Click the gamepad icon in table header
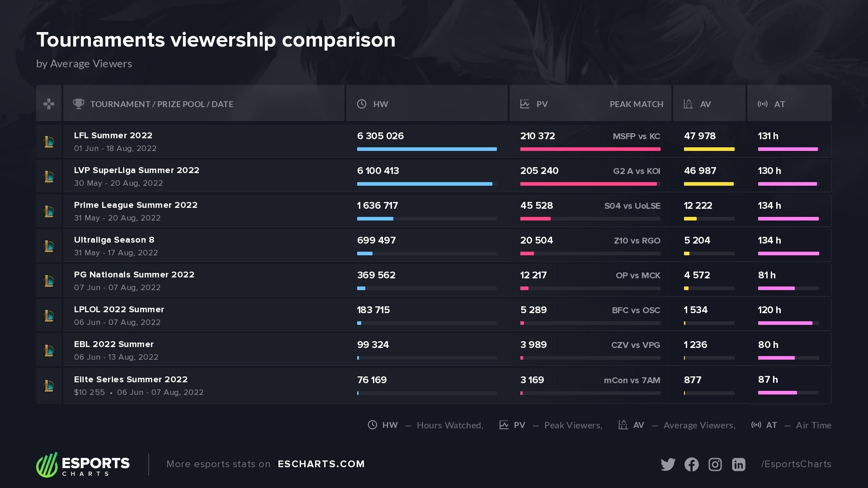 [49, 104]
